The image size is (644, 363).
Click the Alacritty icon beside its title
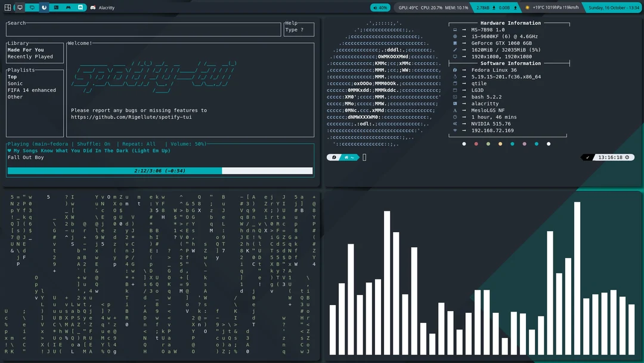coord(93,8)
